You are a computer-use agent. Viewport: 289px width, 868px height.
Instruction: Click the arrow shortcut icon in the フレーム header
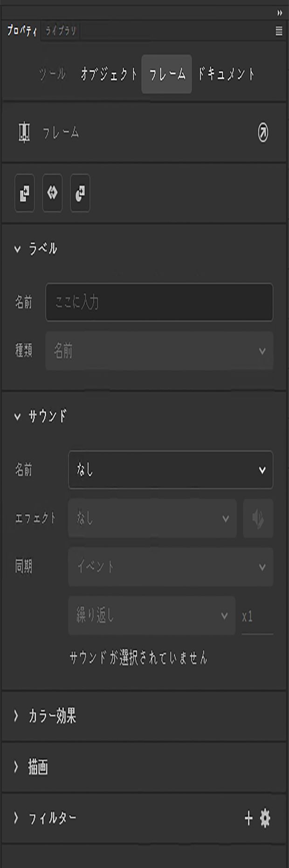pos(262,132)
